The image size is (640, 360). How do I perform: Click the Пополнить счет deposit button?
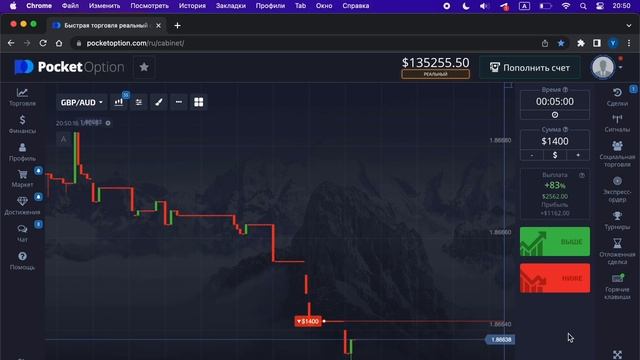click(530, 68)
